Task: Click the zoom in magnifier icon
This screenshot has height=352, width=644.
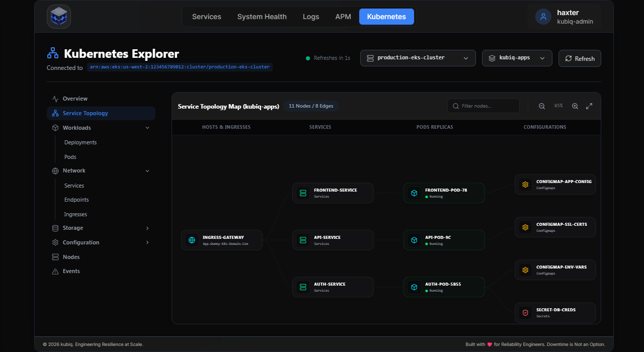Action: (575, 106)
